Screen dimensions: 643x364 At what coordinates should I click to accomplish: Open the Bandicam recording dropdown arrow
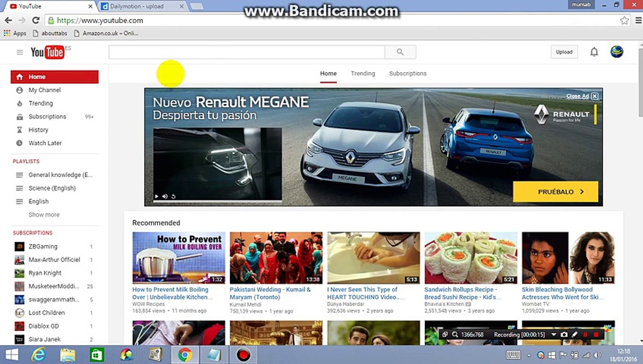pyautogui.click(x=554, y=335)
